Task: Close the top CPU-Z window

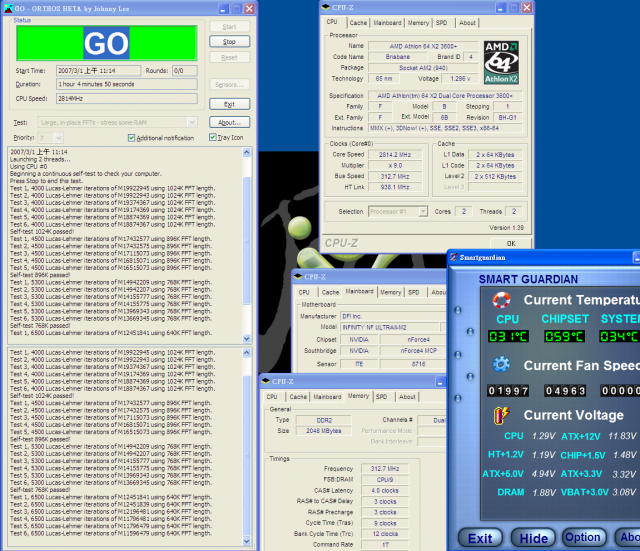Action: click(x=527, y=7)
